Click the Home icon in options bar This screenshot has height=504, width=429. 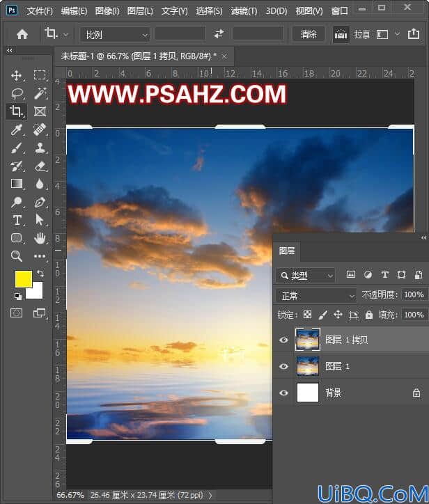coord(22,34)
